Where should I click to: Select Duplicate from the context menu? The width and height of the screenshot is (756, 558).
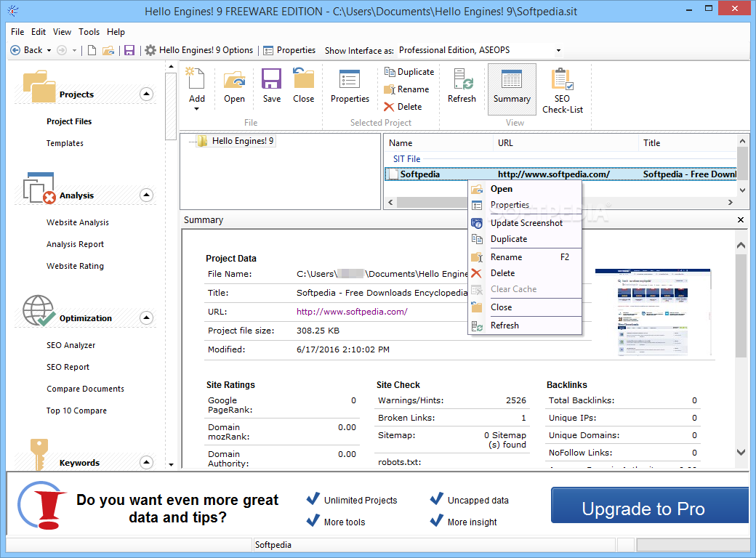tap(525, 239)
